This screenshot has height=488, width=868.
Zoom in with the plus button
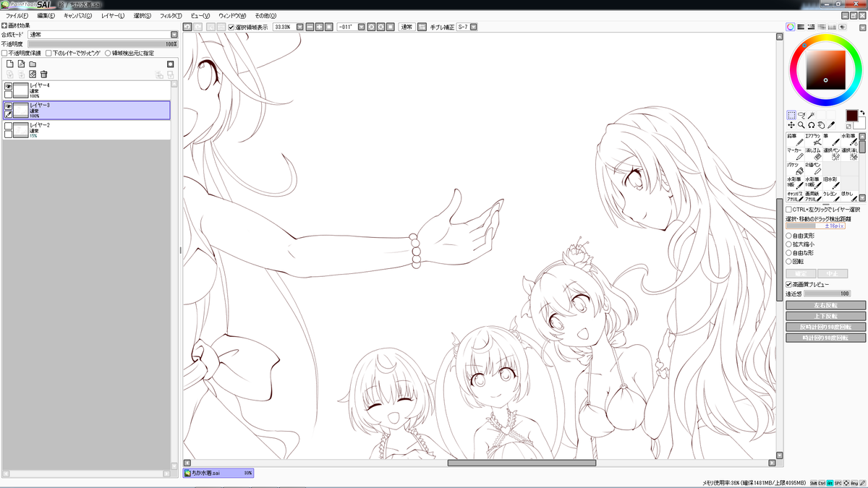pyautogui.click(x=319, y=27)
